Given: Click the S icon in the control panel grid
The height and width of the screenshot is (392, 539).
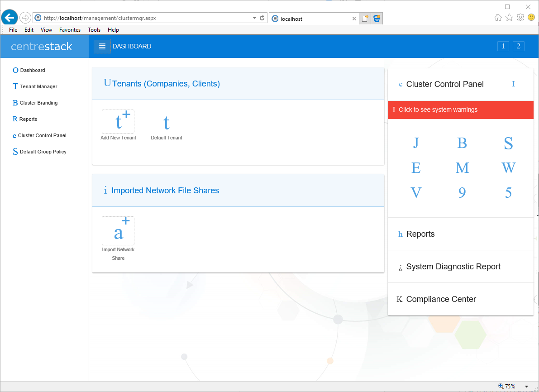Looking at the screenshot, I should (508, 143).
